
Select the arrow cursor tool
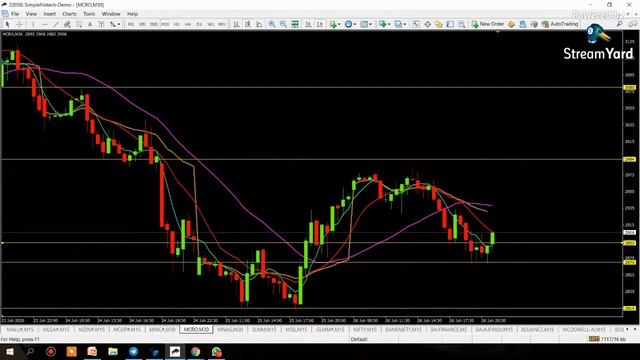pyautogui.click(x=7, y=24)
